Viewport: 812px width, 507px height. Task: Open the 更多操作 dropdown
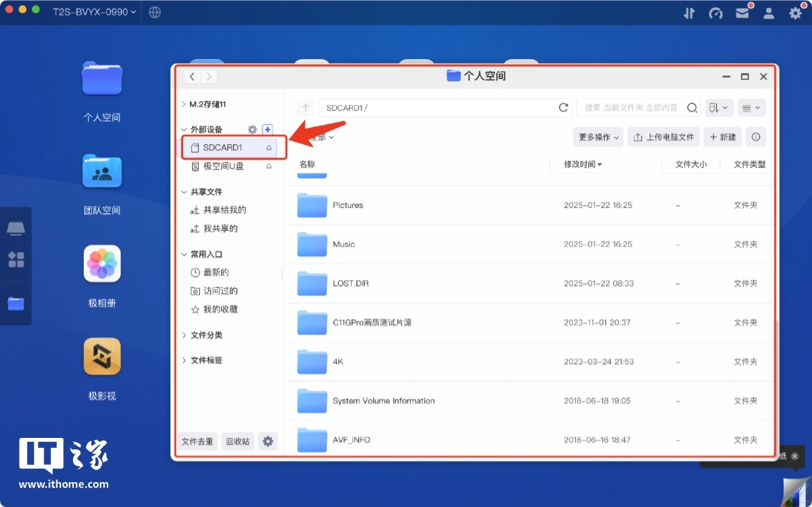pyautogui.click(x=598, y=137)
